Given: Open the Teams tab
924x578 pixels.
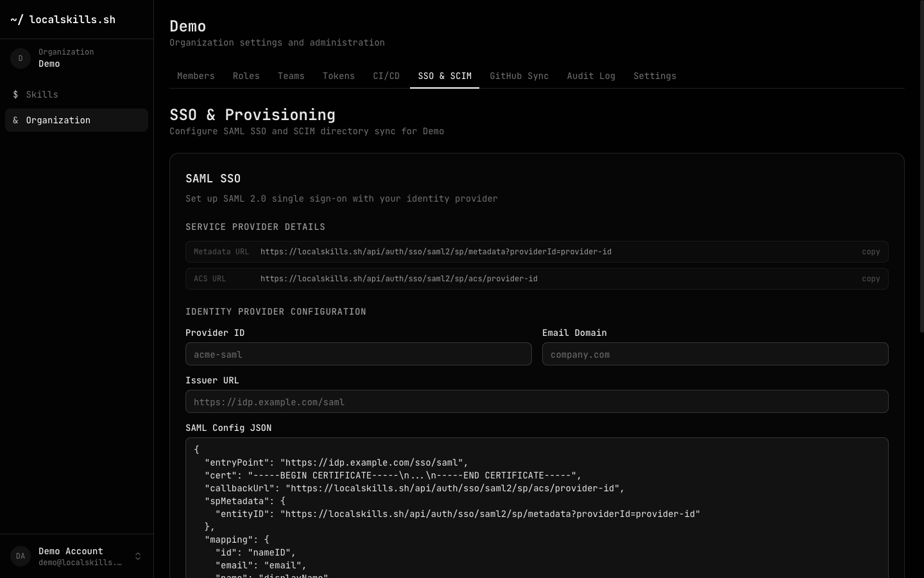Looking at the screenshot, I should pyautogui.click(x=291, y=76).
